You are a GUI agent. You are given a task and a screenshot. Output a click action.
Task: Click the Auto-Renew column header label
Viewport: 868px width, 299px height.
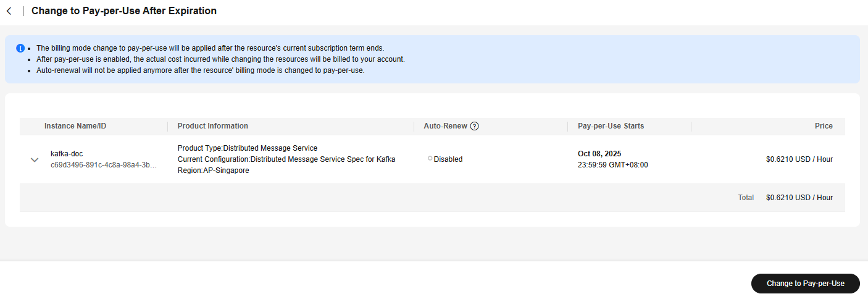pos(445,126)
